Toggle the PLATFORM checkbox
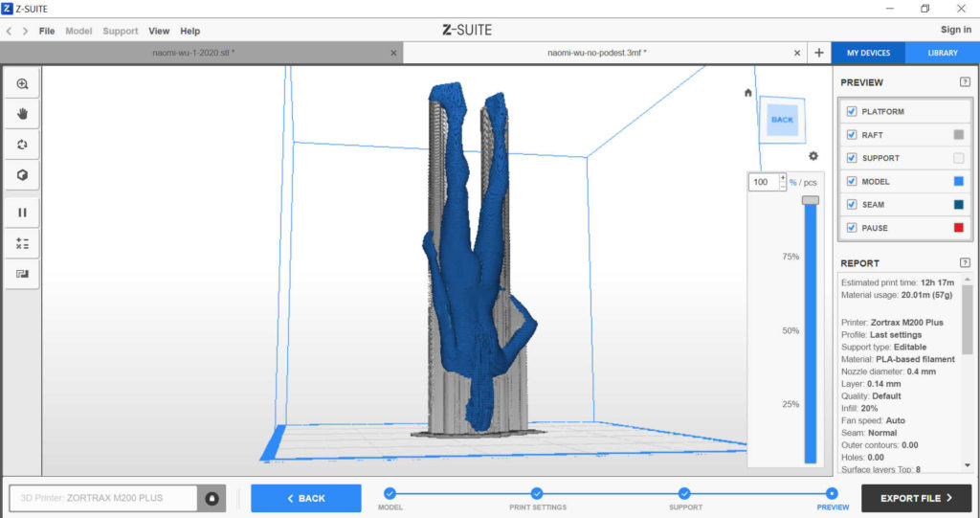Image resolution: width=980 pixels, height=518 pixels. 851,111
